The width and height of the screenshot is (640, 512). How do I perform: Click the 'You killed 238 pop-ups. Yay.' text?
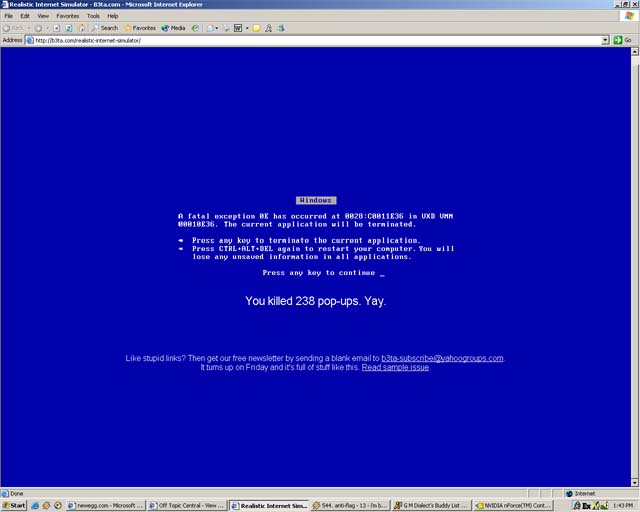316,301
